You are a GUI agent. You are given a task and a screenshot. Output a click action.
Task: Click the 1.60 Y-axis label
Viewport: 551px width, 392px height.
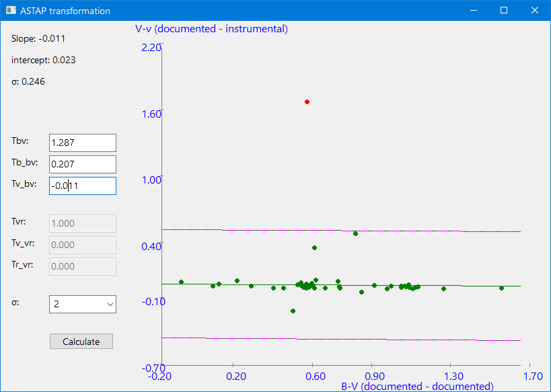pos(151,114)
